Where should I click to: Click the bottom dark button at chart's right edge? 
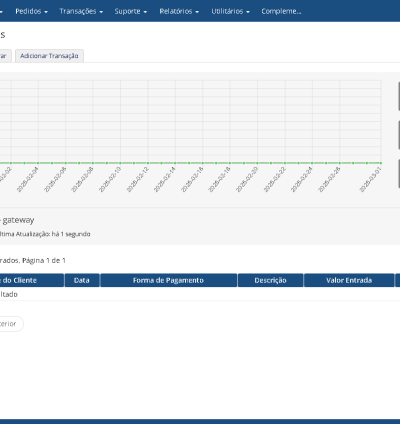(x=399, y=174)
